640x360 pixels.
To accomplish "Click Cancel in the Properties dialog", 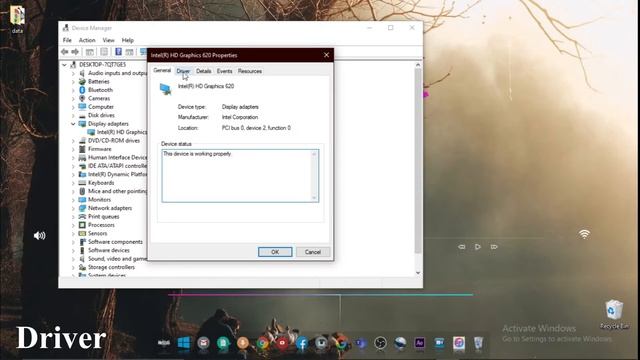I will 313,252.
